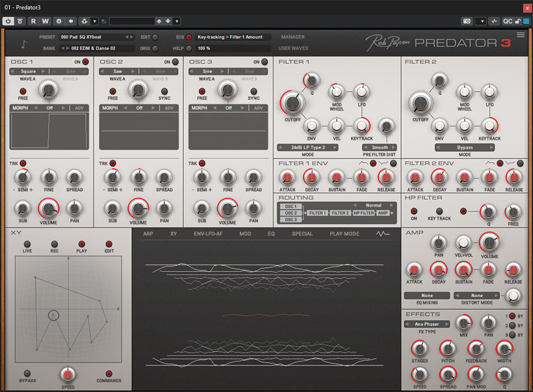Open the PLAY MODE tab
This screenshot has height=392, width=533.
point(344,234)
